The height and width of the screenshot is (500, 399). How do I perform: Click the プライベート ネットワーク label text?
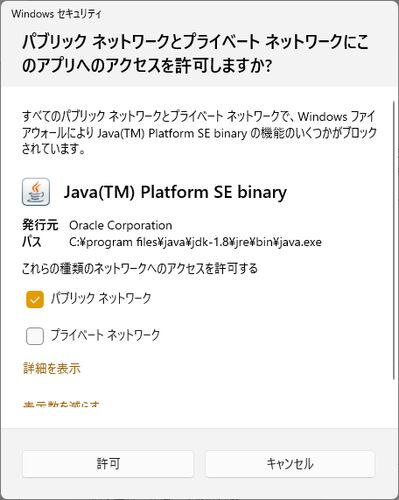click(x=105, y=335)
